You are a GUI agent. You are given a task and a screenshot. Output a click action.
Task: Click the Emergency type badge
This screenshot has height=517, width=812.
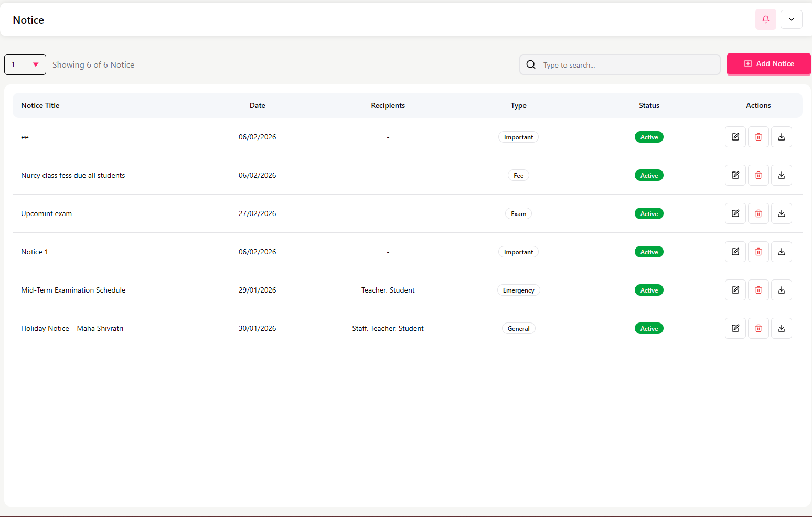pyautogui.click(x=518, y=290)
